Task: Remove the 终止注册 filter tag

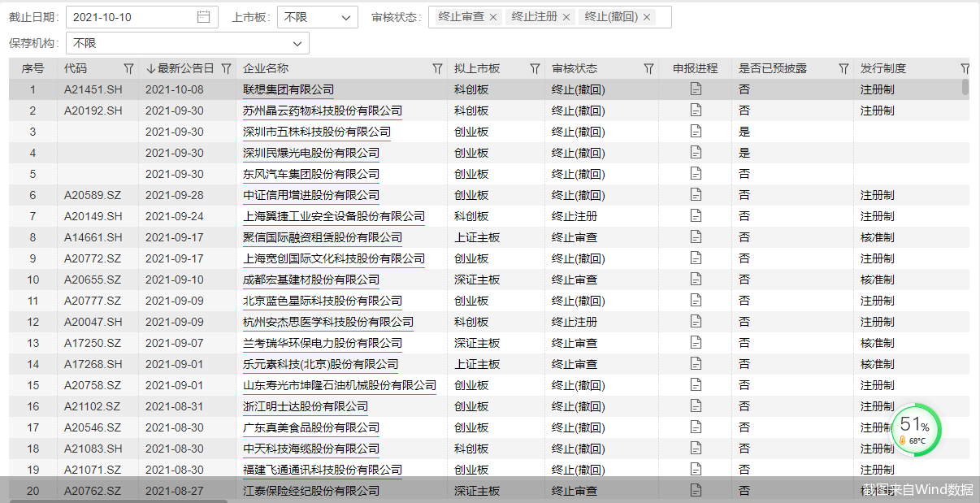Action: coord(566,17)
